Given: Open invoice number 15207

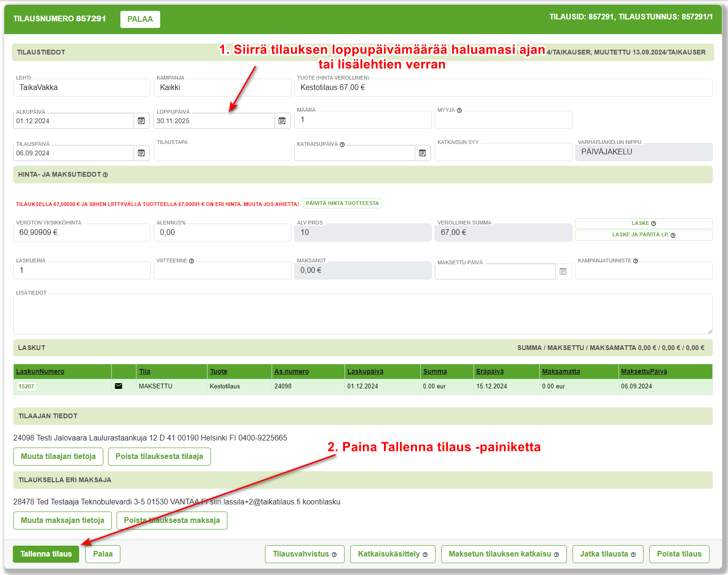Looking at the screenshot, I should (x=26, y=386).
